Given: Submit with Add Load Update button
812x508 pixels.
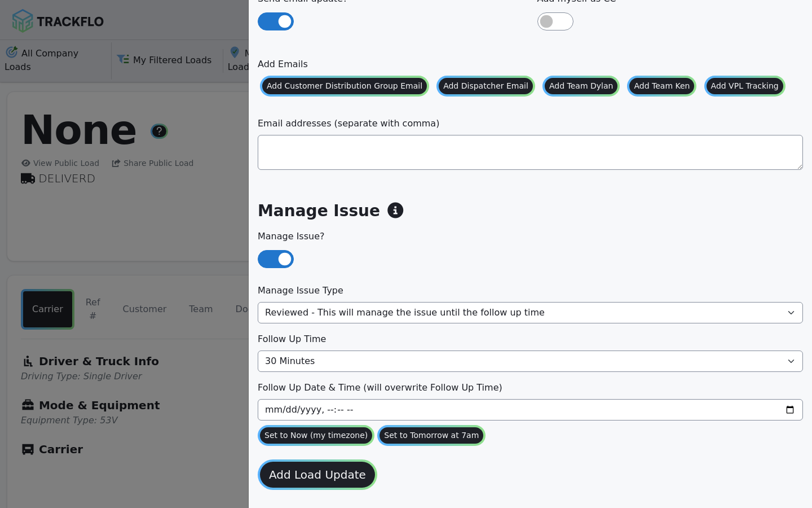Looking at the screenshot, I should tap(317, 475).
